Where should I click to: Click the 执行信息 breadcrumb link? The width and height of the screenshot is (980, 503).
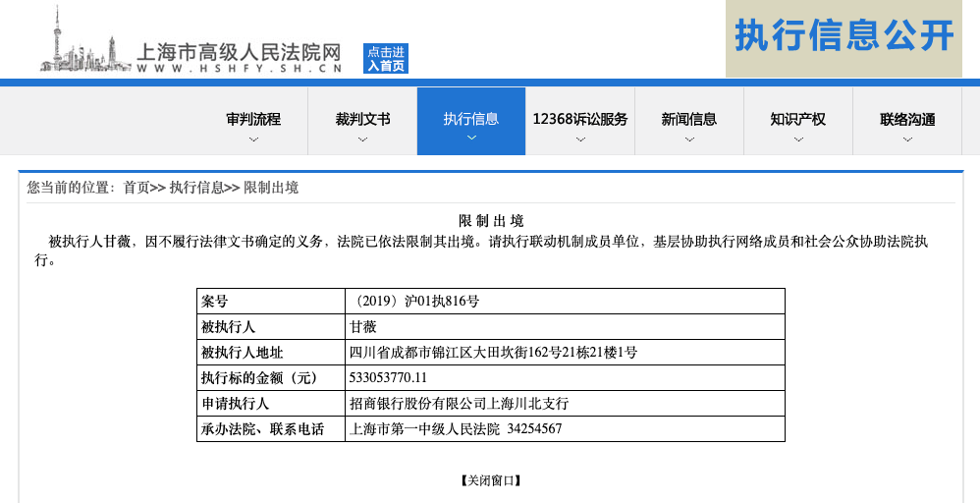pos(196,188)
